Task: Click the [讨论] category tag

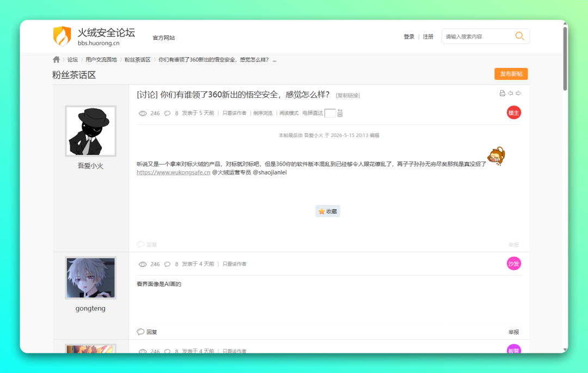Action: (x=147, y=95)
